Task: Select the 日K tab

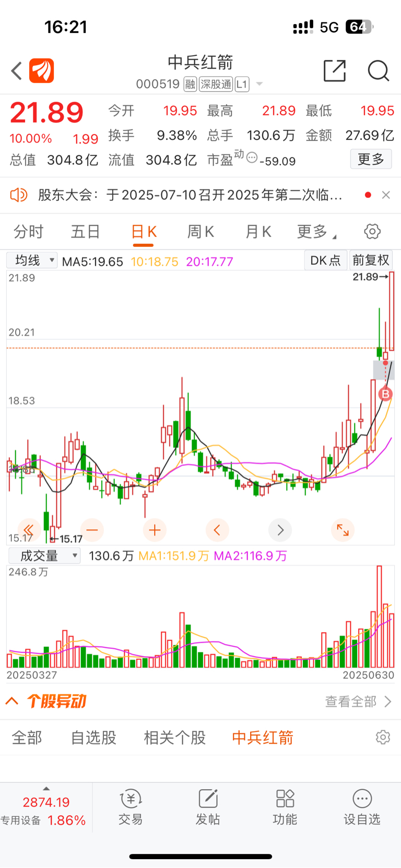Action: 144,231
